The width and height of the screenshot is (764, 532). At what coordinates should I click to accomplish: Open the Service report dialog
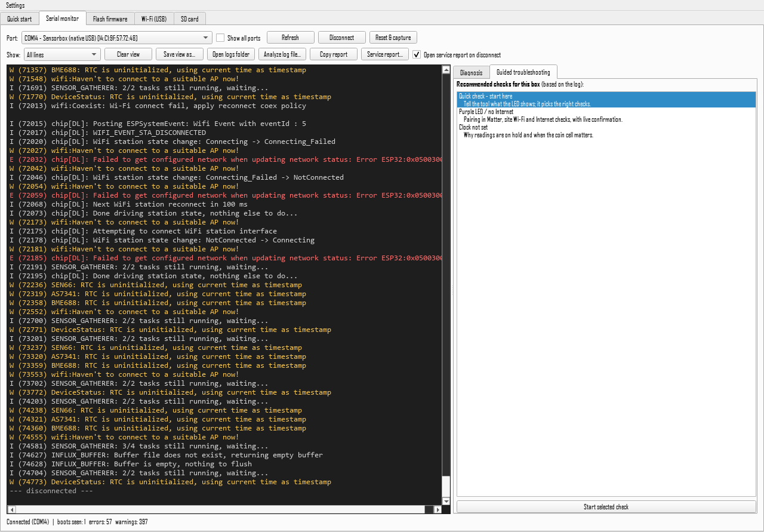point(385,54)
